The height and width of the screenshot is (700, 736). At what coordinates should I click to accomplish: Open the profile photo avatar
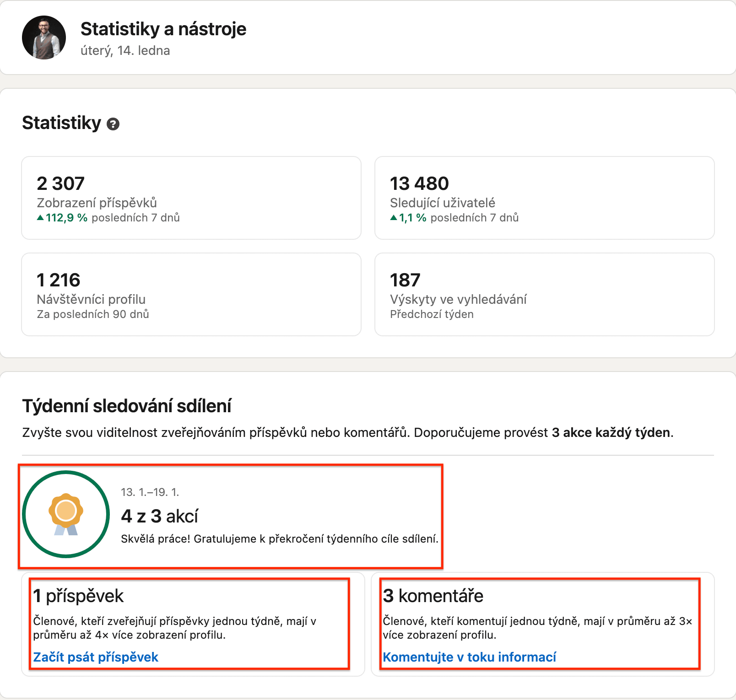(x=44, y=38)
